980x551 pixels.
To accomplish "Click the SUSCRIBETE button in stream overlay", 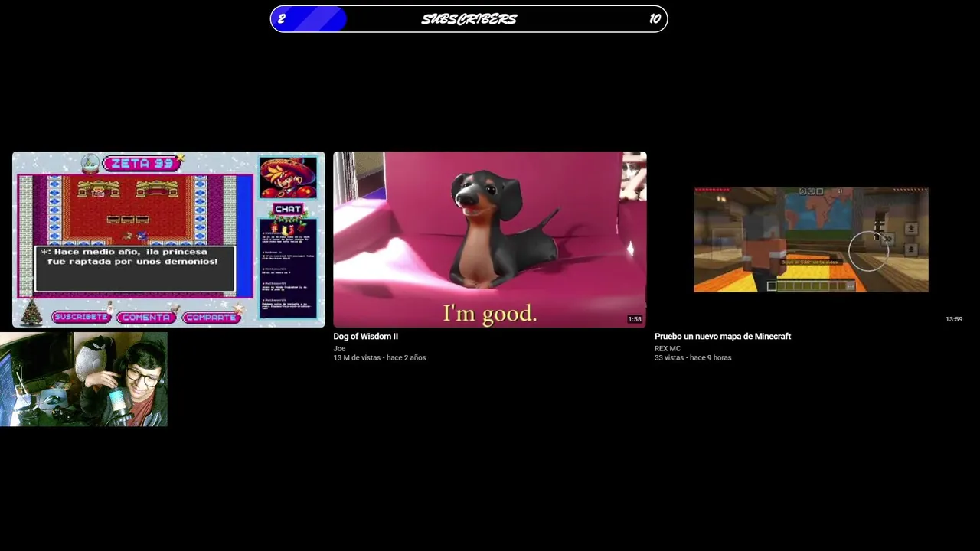I will click(81, 317).
